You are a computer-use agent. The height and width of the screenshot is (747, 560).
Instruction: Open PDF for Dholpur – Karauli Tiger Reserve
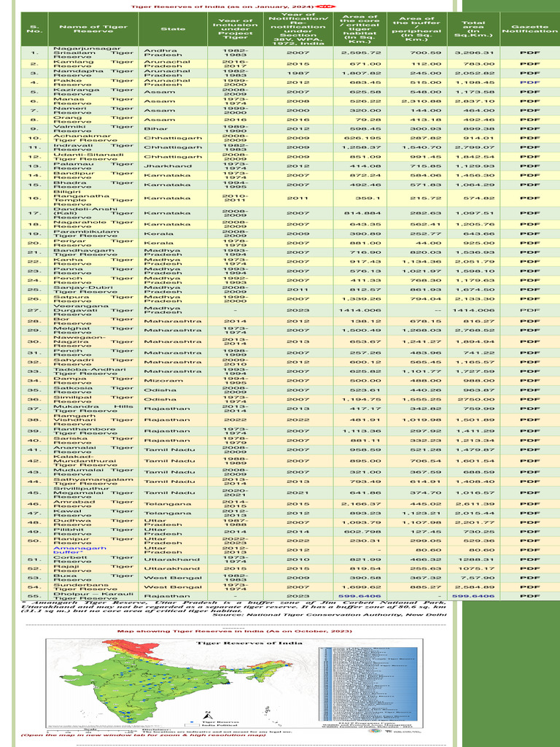tap(529, 597)
